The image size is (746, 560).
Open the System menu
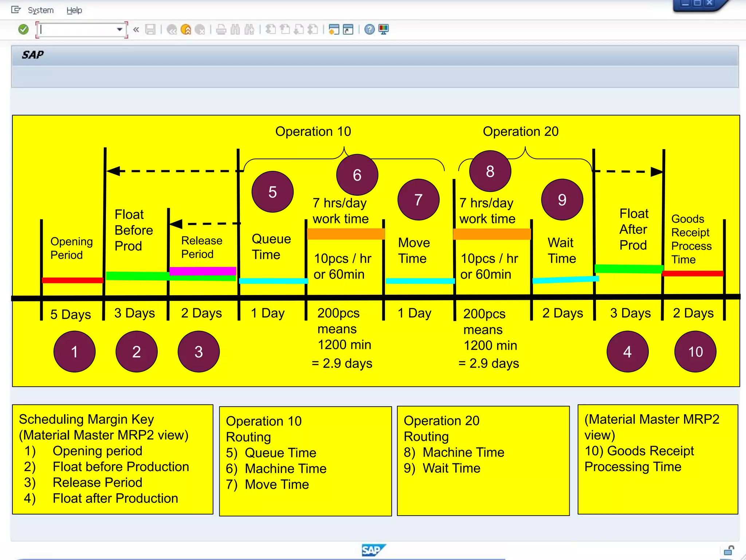tap(40, 10)
